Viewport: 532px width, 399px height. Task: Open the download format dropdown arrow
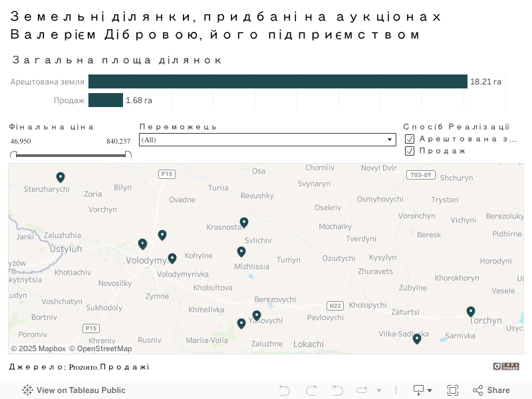431,390
